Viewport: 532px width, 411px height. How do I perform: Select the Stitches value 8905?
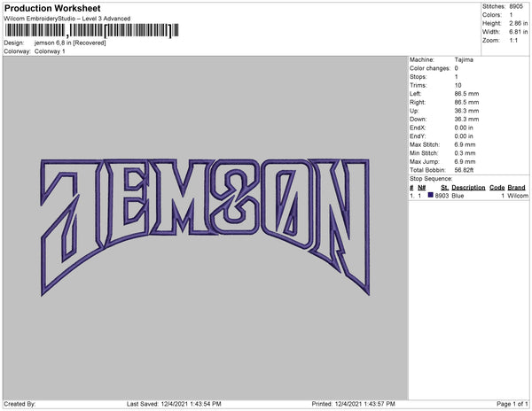(x=516, y=6)
